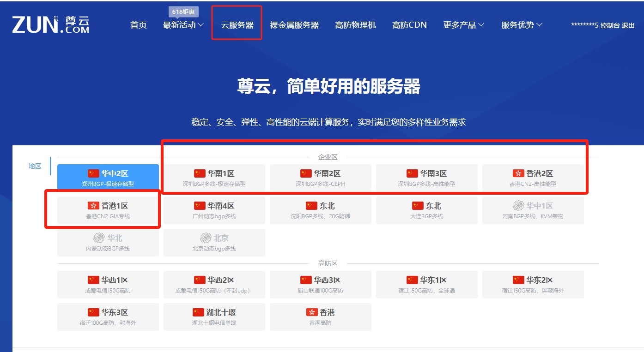Click the China flag on 华南3区 card

click(x=412, y=173)
